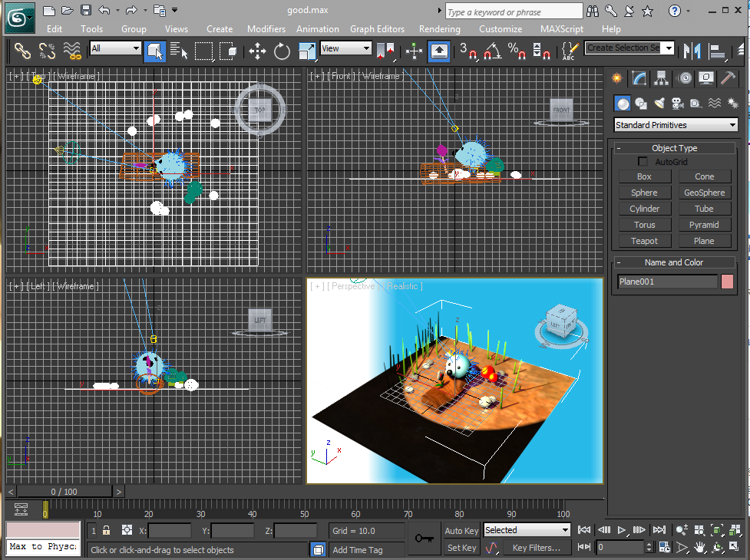This screenshot has width=750, height=560.
Task: Create a Teapot primitive
Action: click(x=644, y=241)
